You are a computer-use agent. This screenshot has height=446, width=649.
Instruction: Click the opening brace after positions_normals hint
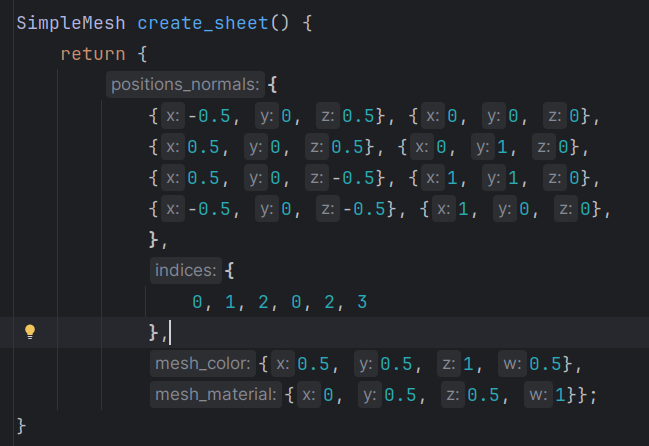click(274, 85)
